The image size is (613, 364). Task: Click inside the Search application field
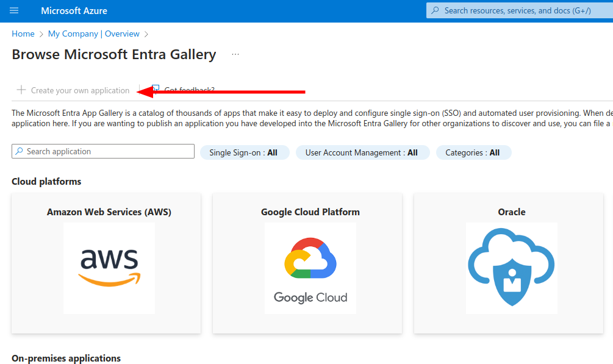pos(102,151)
